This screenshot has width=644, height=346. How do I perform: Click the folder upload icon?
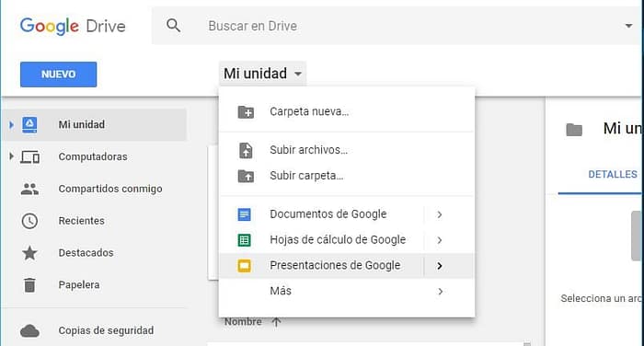[246, 176]
